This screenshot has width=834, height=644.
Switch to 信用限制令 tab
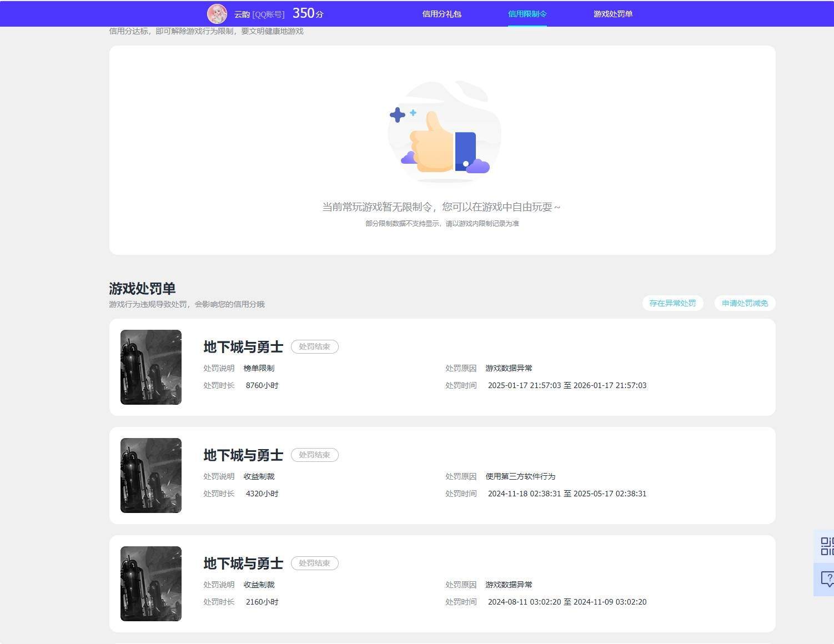[x=527, y=14]
